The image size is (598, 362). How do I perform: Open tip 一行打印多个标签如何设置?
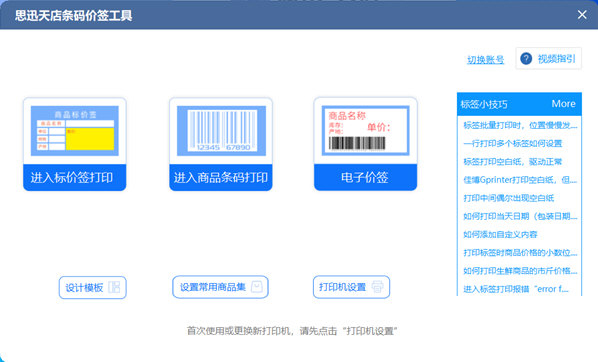click(513, 143)
